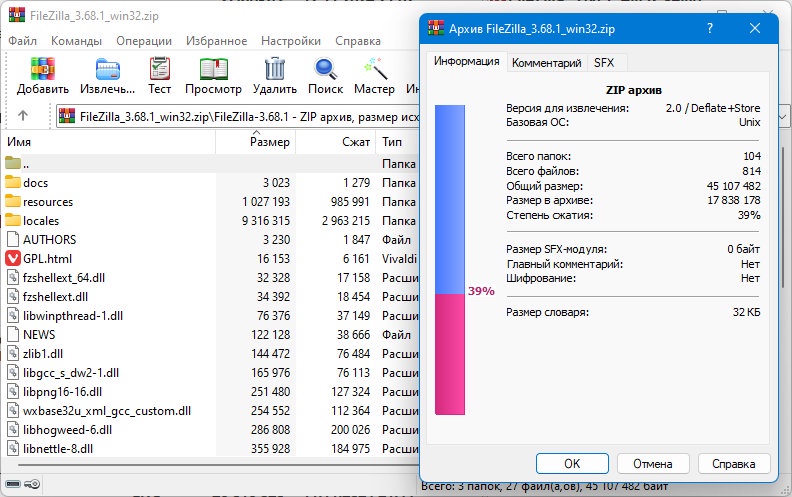792x497 pixels.
Task: Select the resources folder icon
Action: [13, 201]
